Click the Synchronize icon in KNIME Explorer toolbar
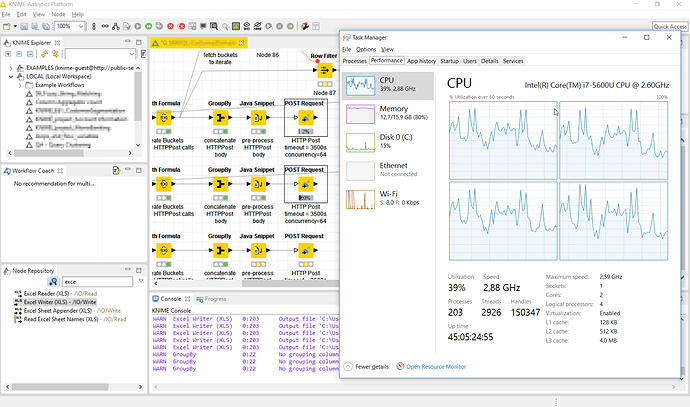 point(55,54)
